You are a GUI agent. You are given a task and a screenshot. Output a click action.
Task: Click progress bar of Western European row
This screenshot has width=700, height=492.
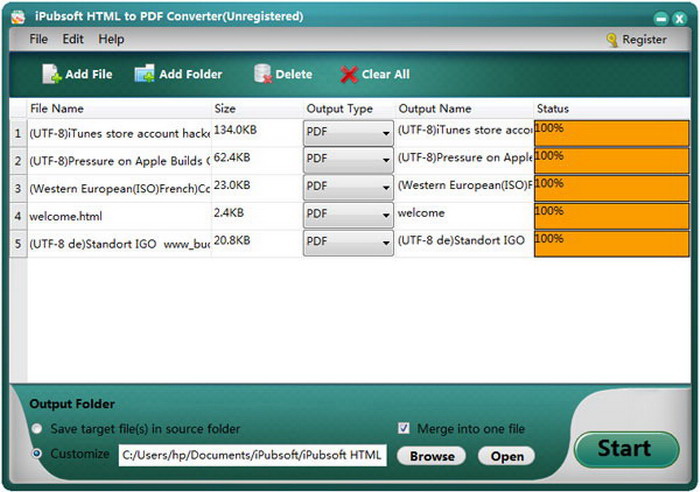tap(612, 188)
